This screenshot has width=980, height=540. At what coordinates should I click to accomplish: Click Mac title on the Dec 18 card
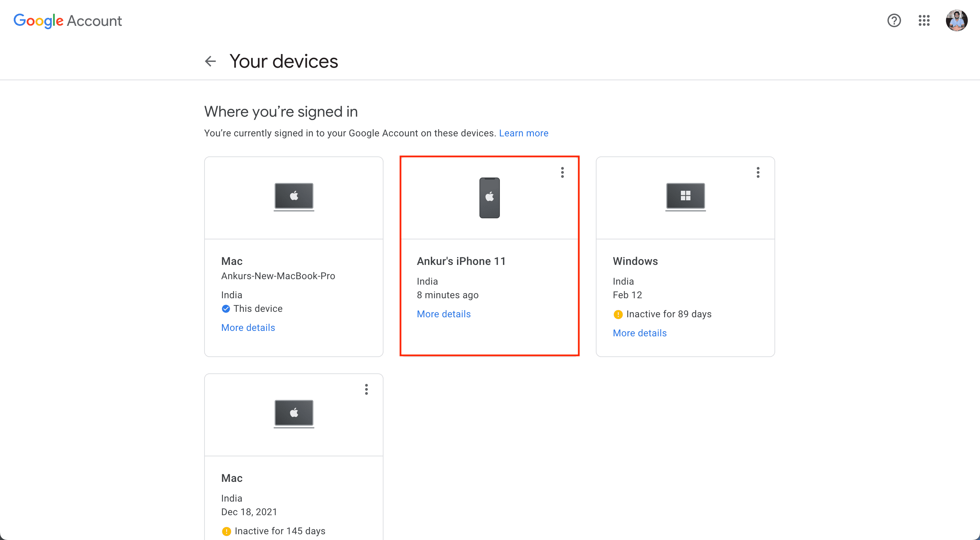tap(232, 478)
